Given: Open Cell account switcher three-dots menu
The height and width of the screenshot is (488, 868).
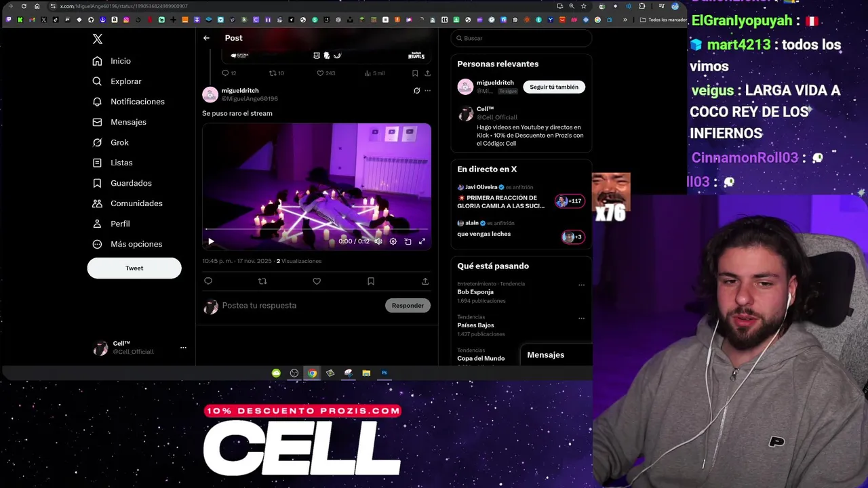Looking at the screenshot, I should point(183,348).
